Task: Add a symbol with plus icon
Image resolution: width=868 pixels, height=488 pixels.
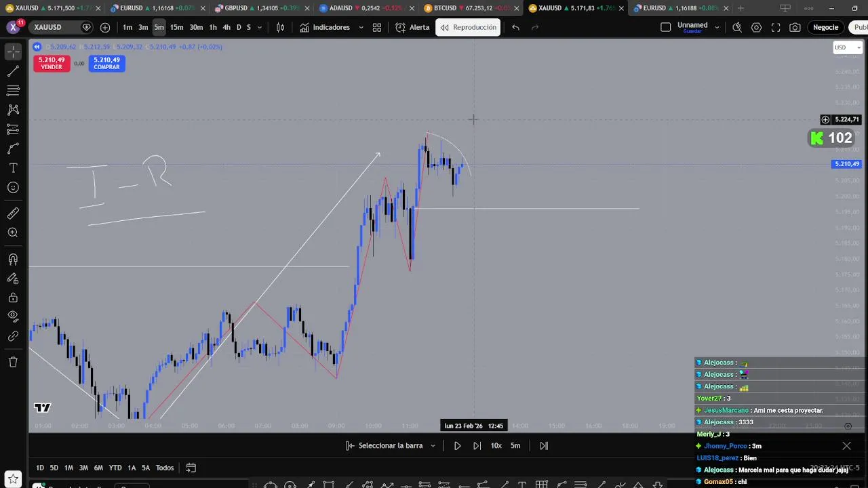Action: [105, 27]
